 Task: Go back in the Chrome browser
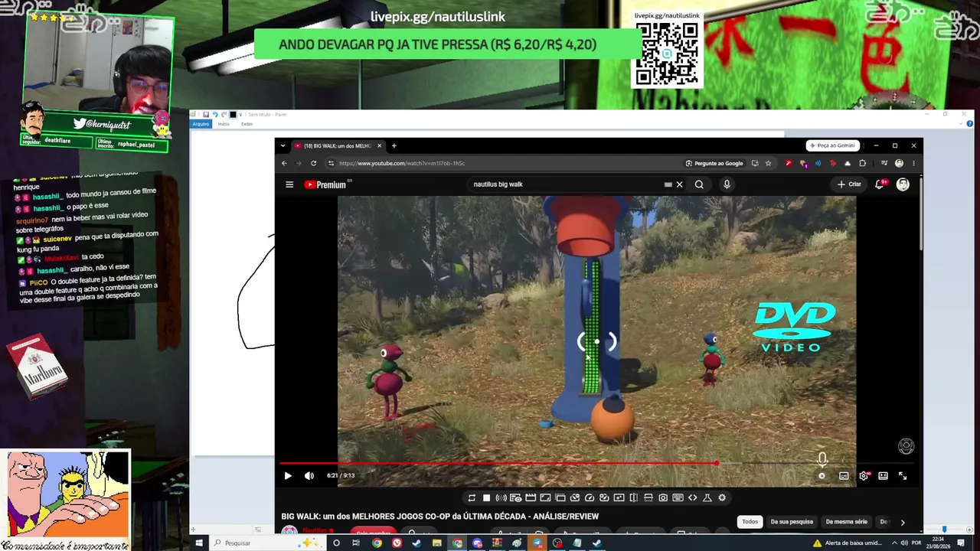tap(284, 163)
